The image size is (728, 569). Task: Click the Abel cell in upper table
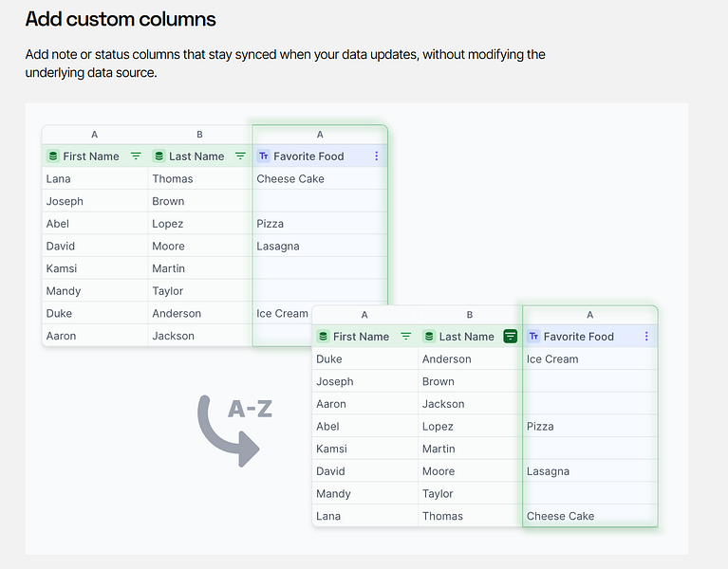(x=95, y=224)
